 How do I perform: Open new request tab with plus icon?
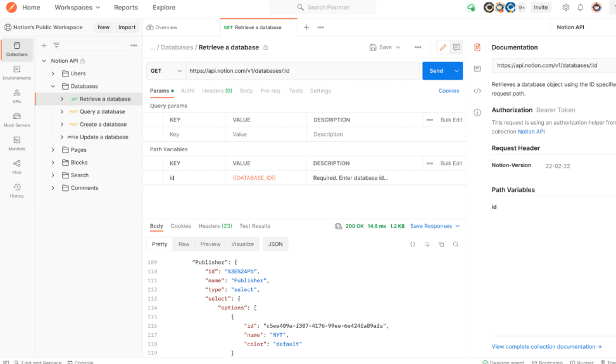click(x=306, y=27)
